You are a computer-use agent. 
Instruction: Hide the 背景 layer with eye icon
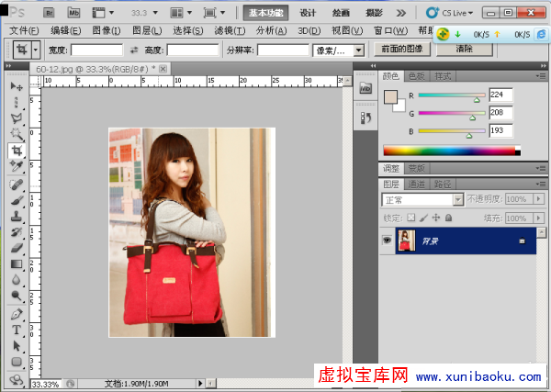click(387, 241)
